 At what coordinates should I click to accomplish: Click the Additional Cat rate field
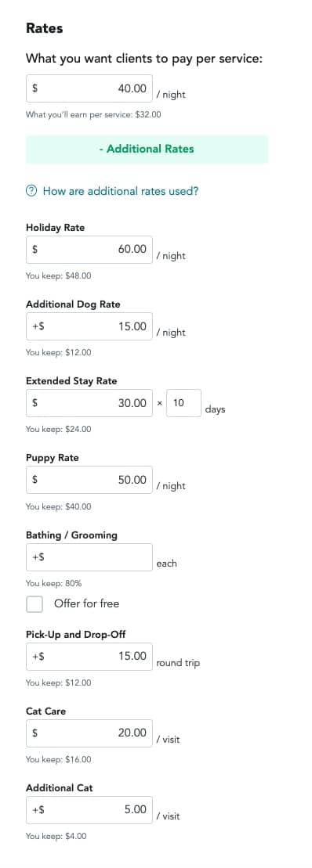click(89, 810)
